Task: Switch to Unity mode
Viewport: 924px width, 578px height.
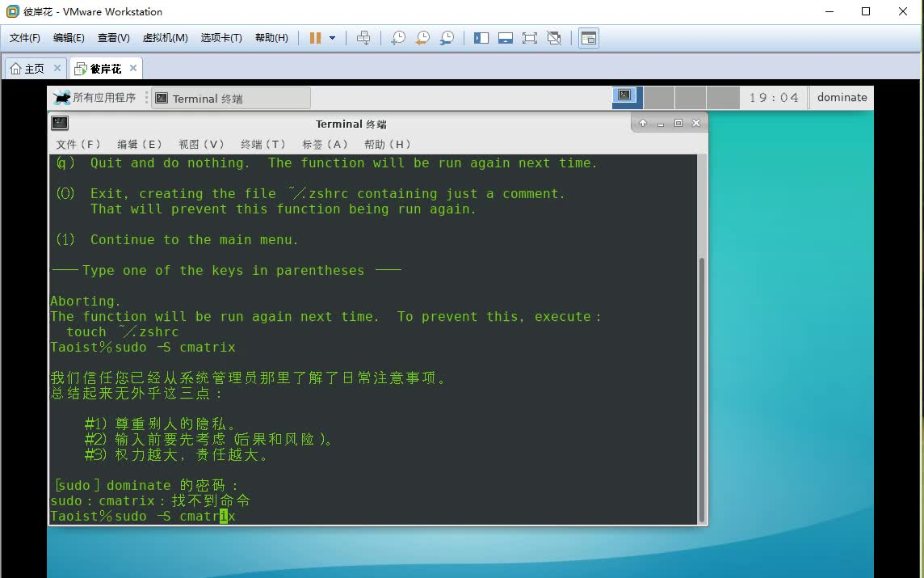Action: 553,37
